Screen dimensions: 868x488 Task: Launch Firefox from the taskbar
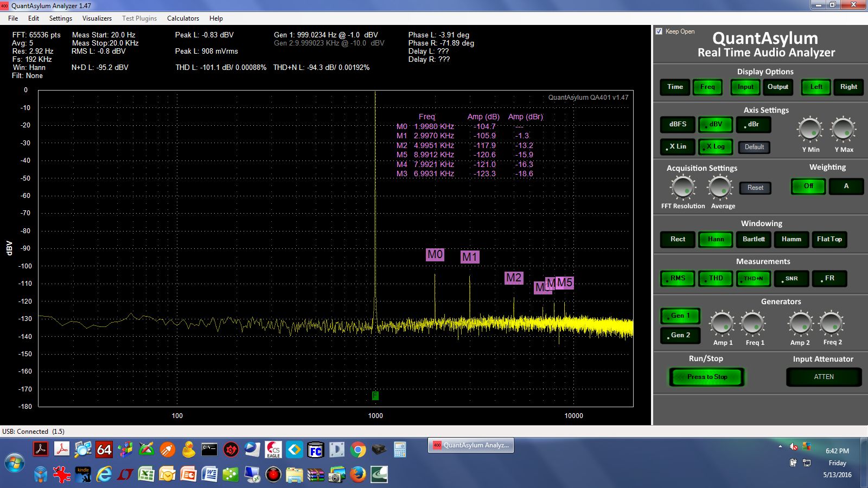pos(358,475)
